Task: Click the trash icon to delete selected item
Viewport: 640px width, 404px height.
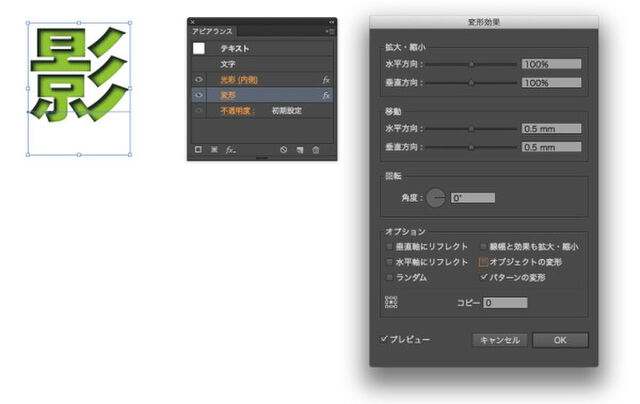Action: (x=316, y=149)
